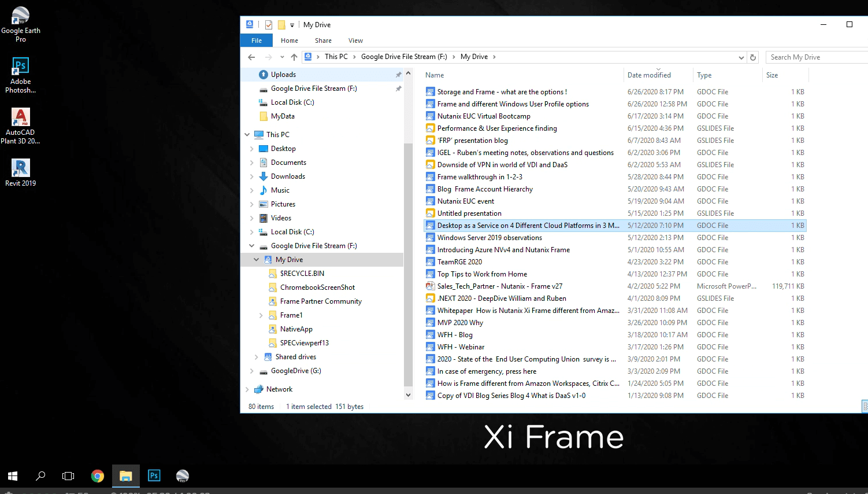The image size is (868, 494).
Task: Click in the Search My Drive field
Action: coord(815,57)
